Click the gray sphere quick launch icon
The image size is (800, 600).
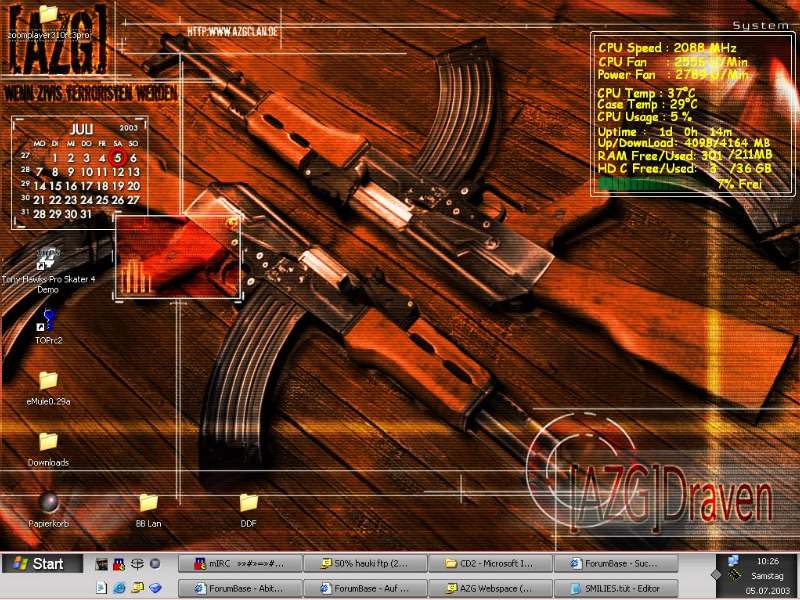(x=155, y=564)
